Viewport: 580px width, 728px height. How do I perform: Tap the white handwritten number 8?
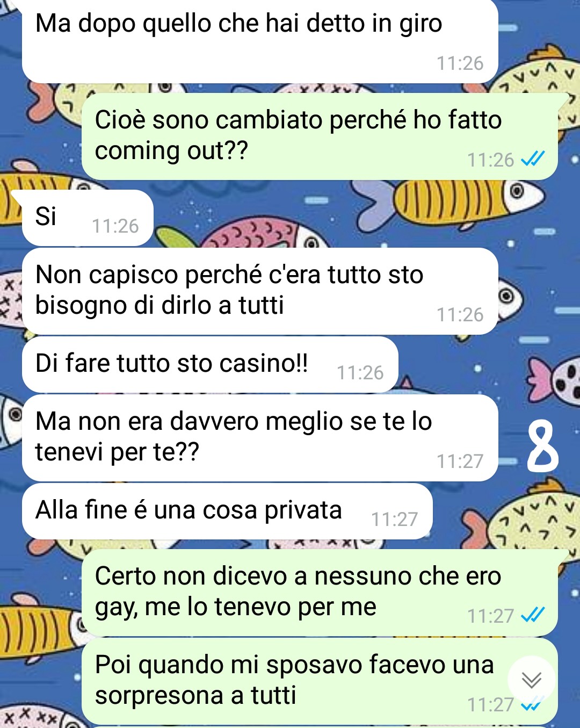coord(542,446)
